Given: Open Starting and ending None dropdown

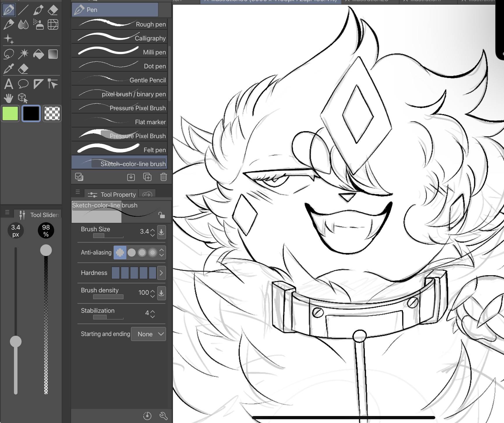Looking at the screenshot, I should 148,334.
